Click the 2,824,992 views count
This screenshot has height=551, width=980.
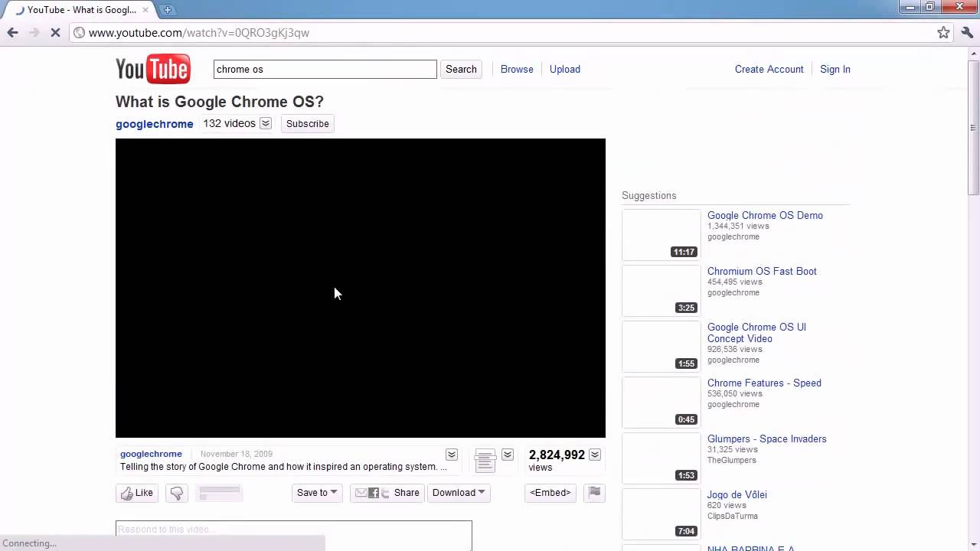point(557,455)
